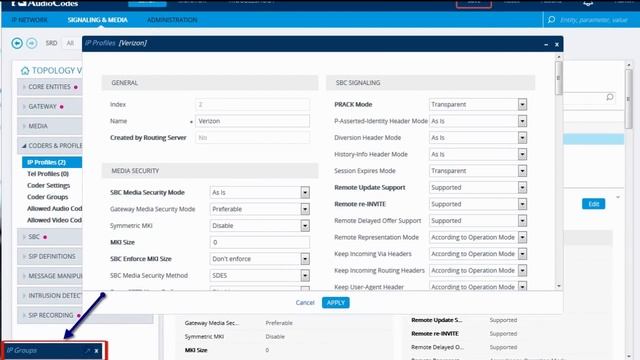The height and width of the screenshot is (360, 640).
Task: Open SBC Media Security Method dropdown
Action: click(x=305, y=276)
